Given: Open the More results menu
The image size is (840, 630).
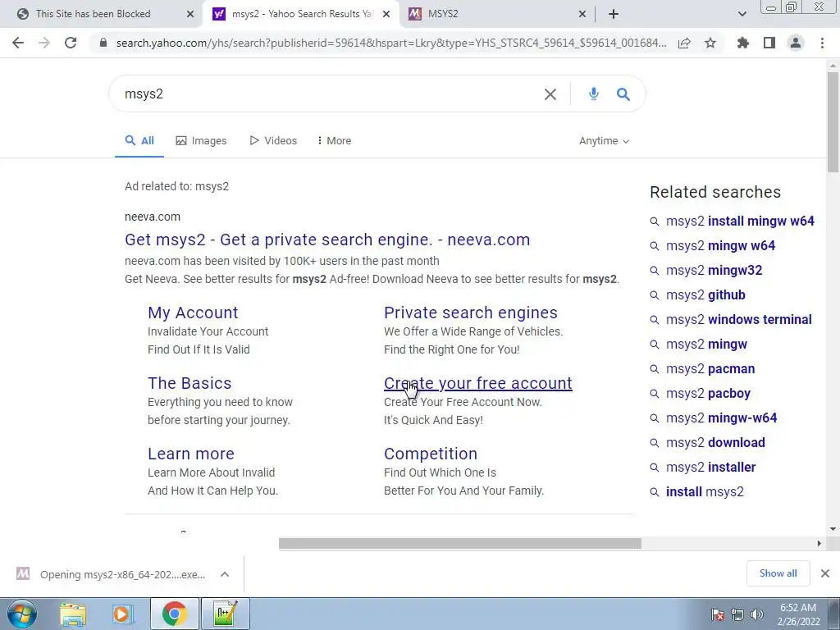Looking at the screenshot, I should click(x=335, y=141).
